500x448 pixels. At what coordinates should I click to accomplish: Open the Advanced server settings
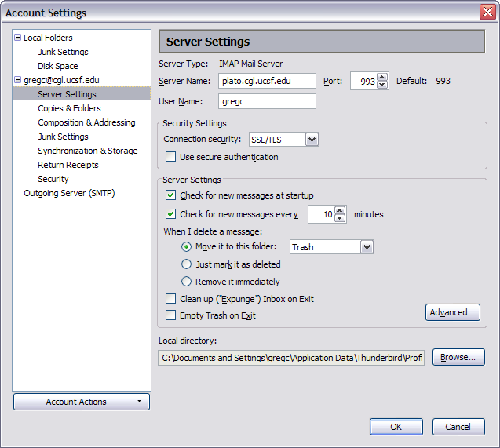tap(452, 312)
